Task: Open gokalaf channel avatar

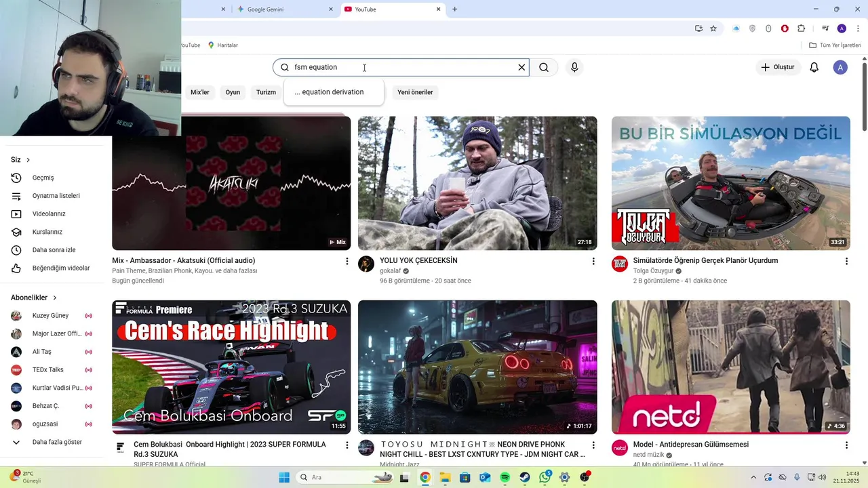Action: click(366, 264)
